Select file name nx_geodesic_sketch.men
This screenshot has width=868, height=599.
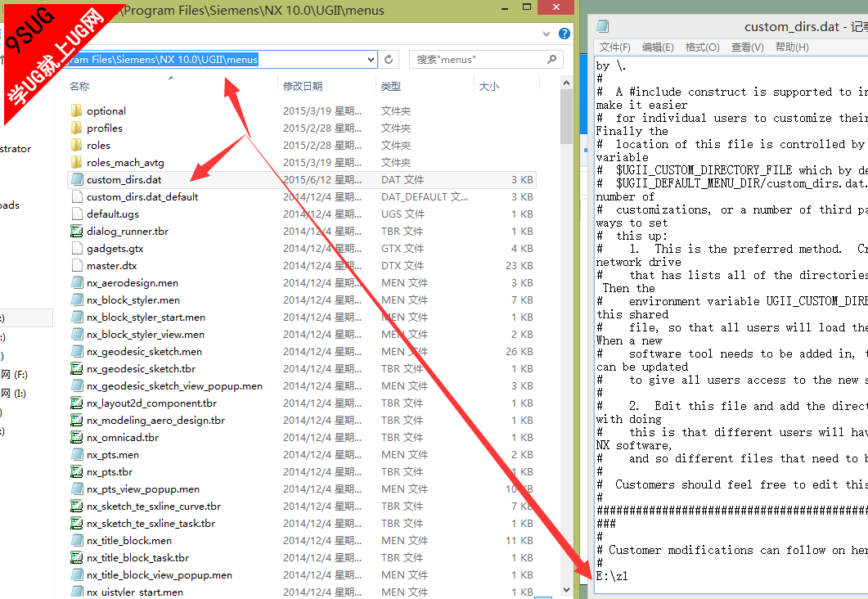[x=144, y=352]
